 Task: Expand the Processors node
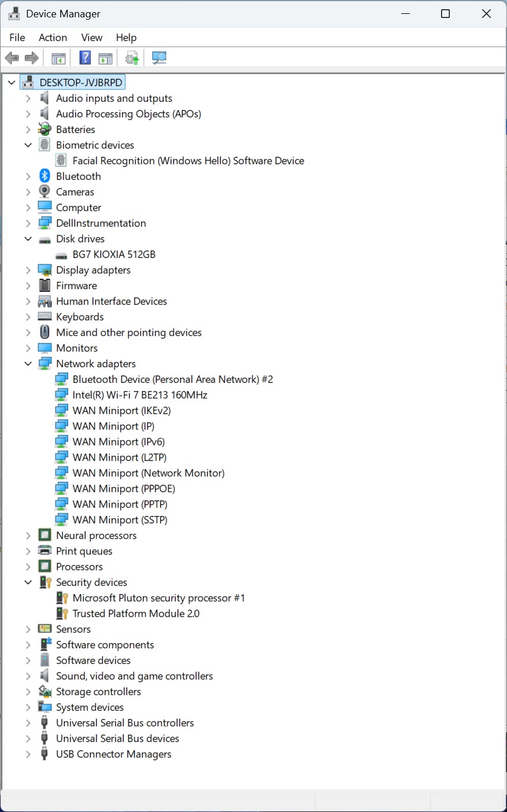[x=28, y=567]
